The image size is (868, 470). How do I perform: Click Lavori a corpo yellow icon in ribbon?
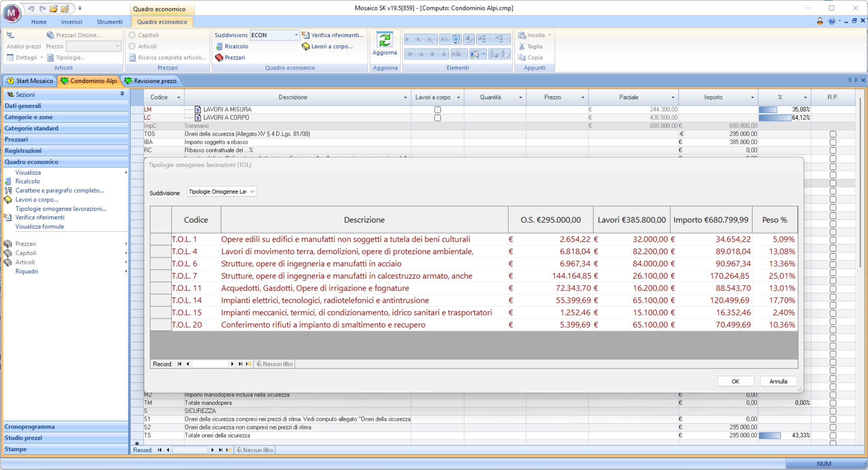point(306,46)
